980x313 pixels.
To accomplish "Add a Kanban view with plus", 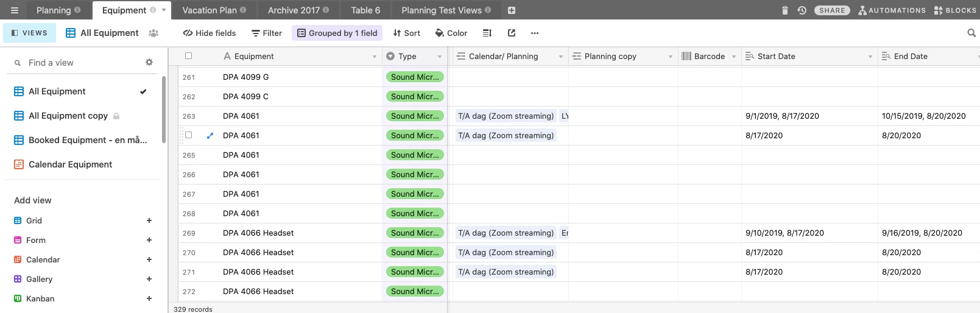I will pyautogui.click(x=149, y=298).
